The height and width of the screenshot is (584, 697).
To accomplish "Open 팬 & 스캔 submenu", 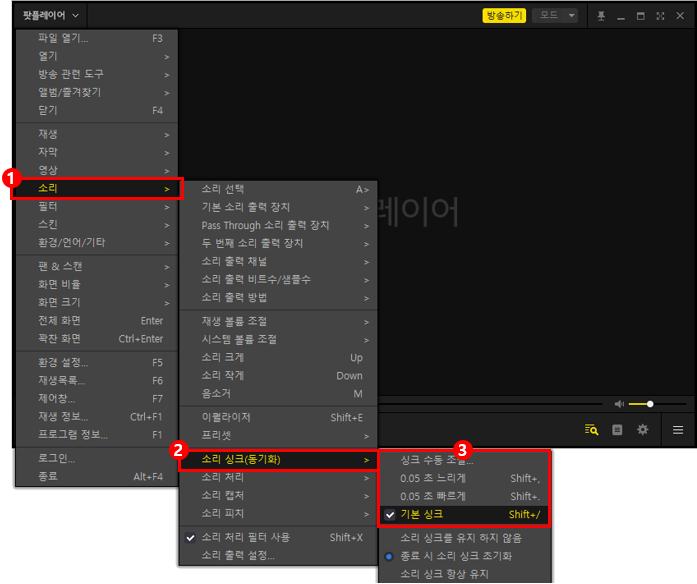I will point(97,267).
